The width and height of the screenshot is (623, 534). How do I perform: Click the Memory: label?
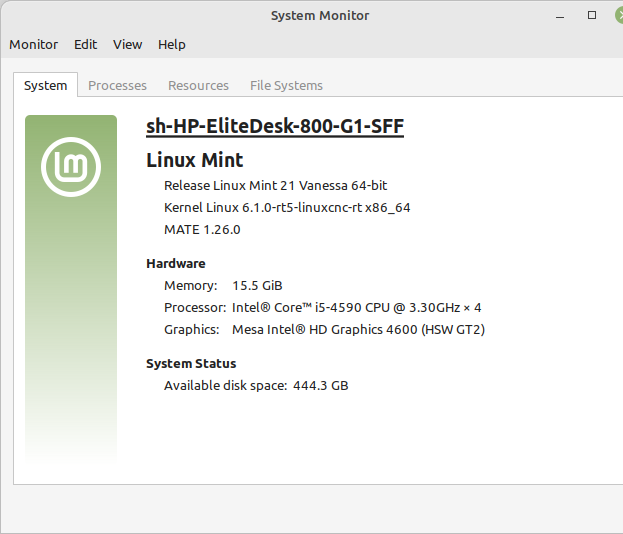(191, 286)
